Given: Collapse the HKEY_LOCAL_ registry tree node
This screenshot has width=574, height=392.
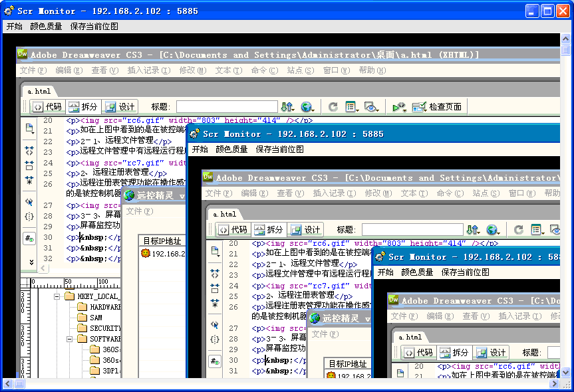Looking at the screenshot, I should [x=57, y=296].
